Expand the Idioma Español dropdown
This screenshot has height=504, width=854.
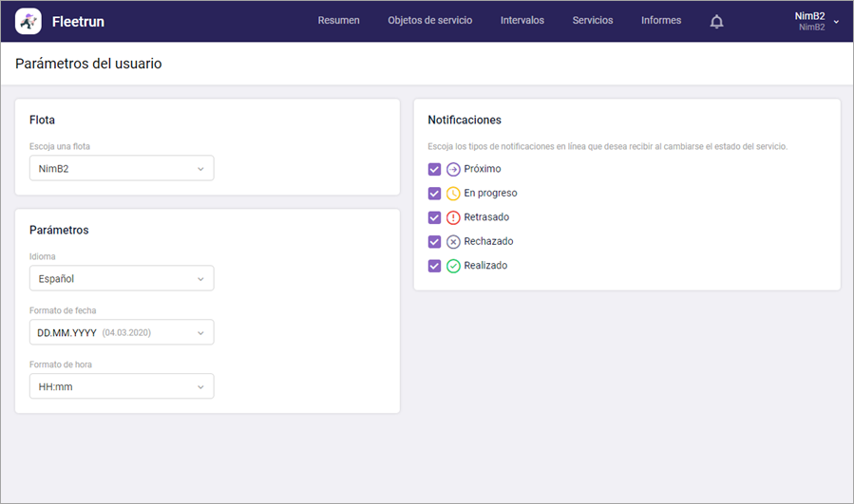(x=122, y=278)
